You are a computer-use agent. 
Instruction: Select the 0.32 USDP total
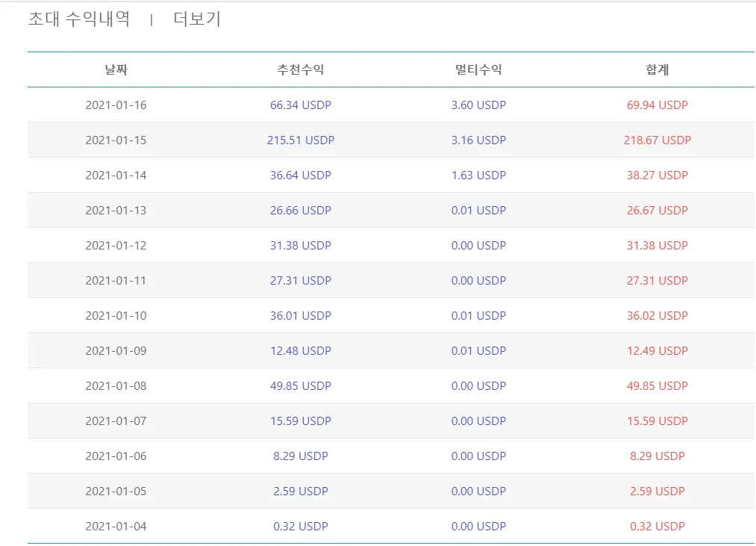657,527
